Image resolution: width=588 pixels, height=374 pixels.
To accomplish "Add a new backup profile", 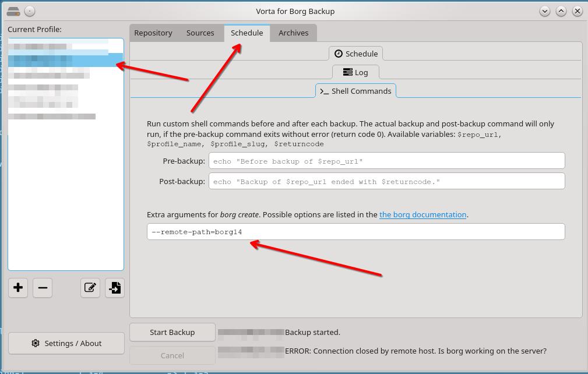I will [18, 288].
